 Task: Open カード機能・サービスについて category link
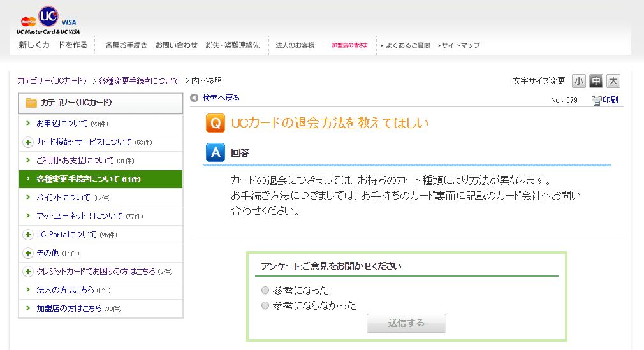click(84, 142)
